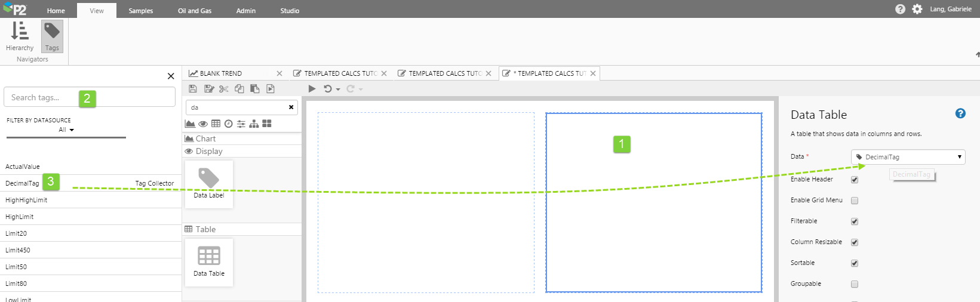Click the Save As icon
Viewport: 980px width, 302px height.
tap(208, 89)
